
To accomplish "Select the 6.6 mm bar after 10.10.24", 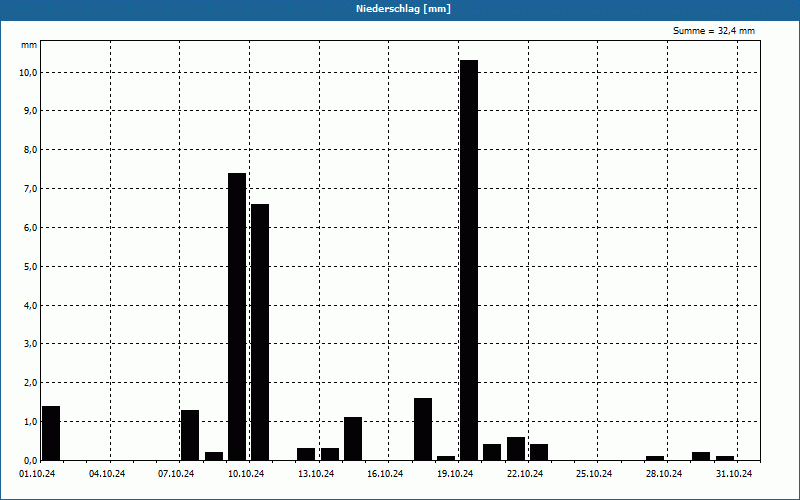I will coord(260,332).
